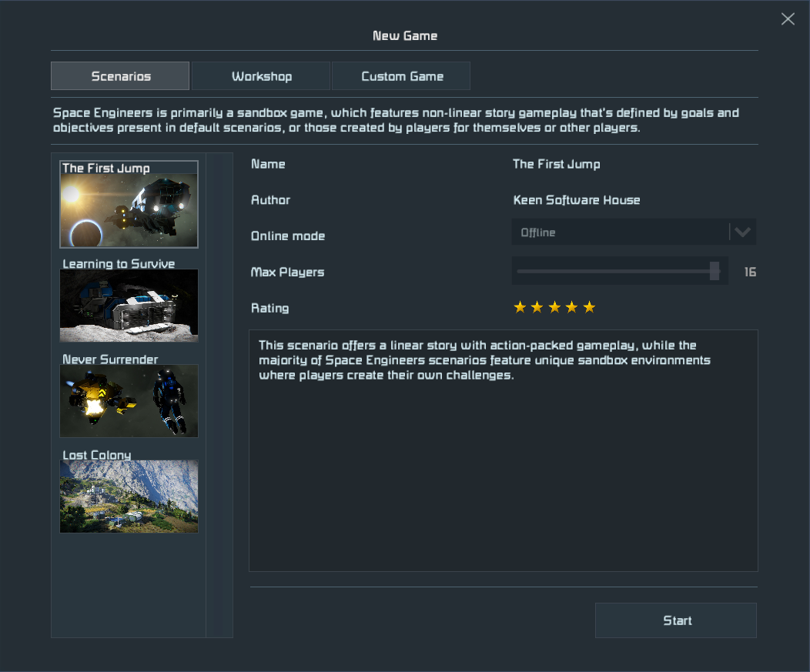The width and height of the screenshot is (810, 672).
Task: Expand the Online mode dropdown arrow
Action: 742,232
